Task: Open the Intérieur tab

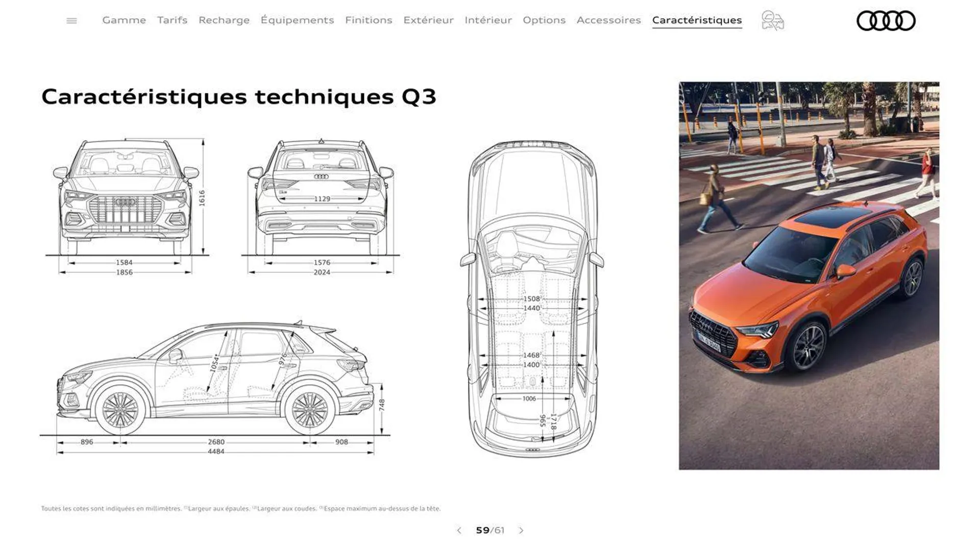Action: (488, 20)
